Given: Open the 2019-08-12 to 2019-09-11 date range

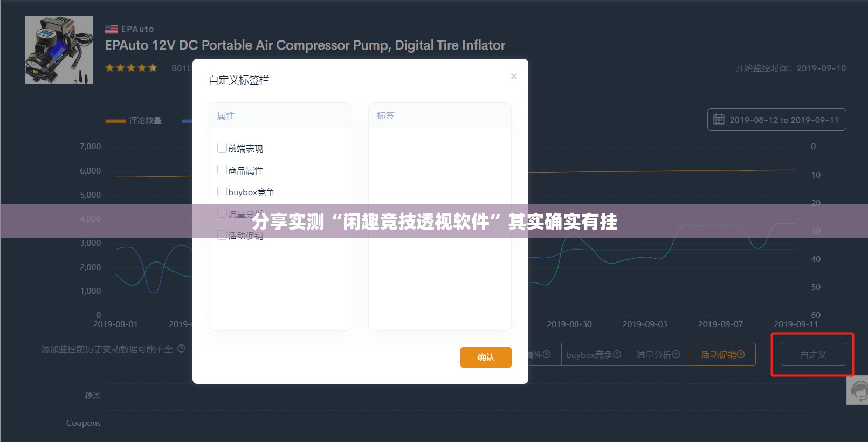Looking at the screenshot, I should tap(783, 120).
